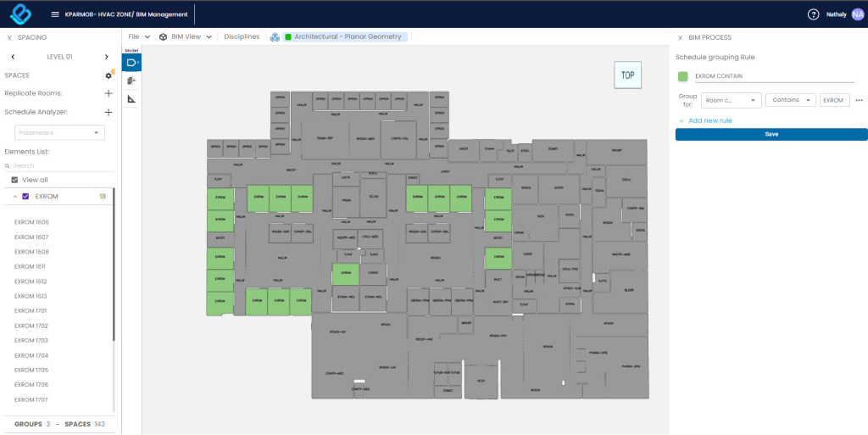This screenshot has width=868, height=435.
Task: Save the schedule grouping rule
Action: 771,134
